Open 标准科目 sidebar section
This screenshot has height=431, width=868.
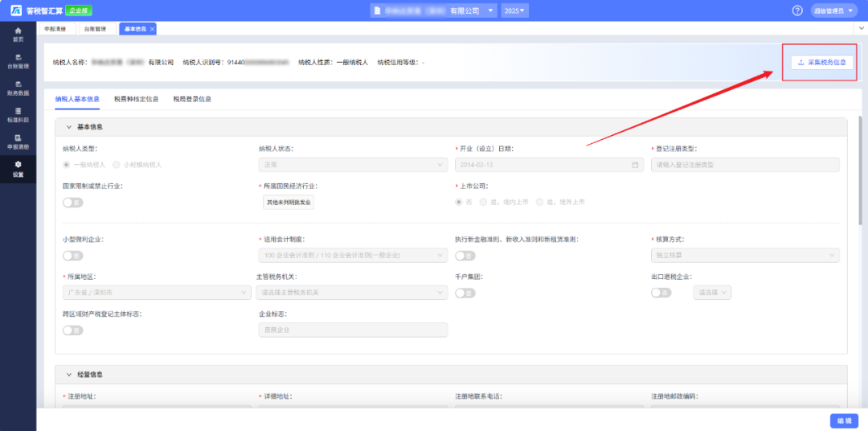[18, 115]
